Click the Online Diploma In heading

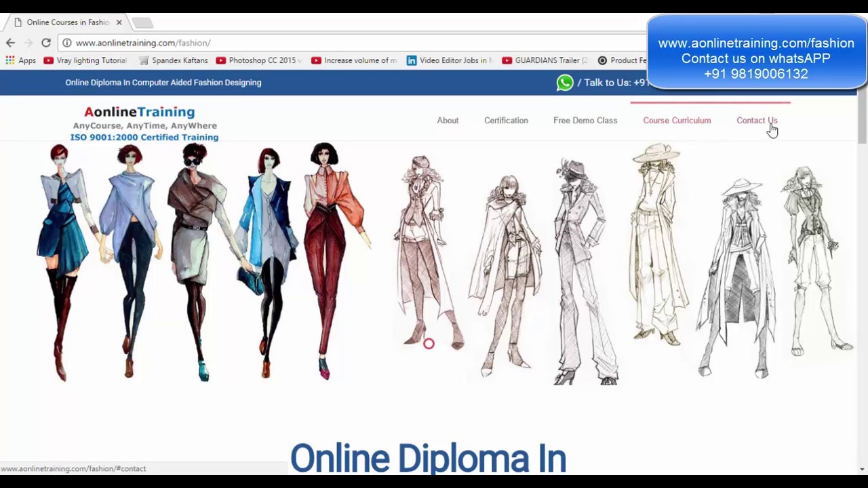[x=428, y=459]
